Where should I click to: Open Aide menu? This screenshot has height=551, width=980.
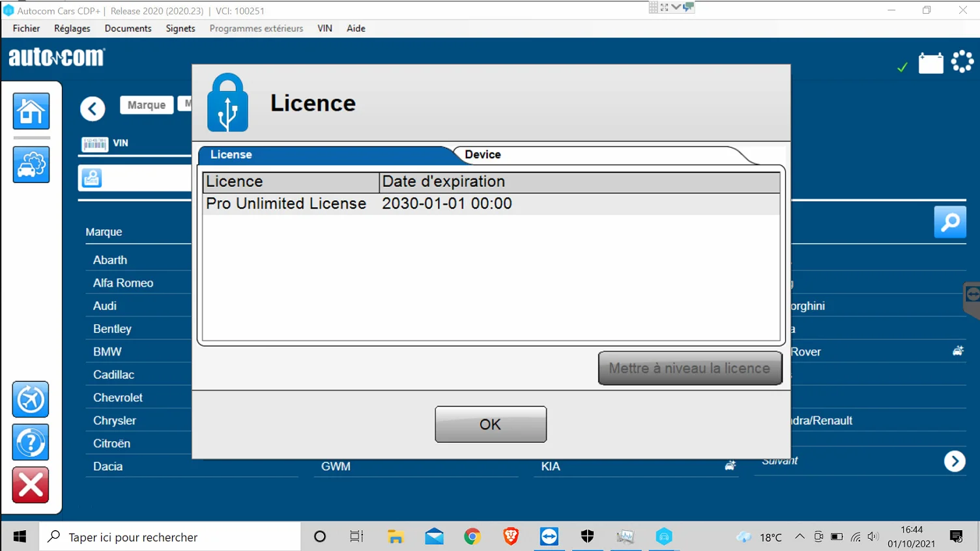[x=356, y=29]
